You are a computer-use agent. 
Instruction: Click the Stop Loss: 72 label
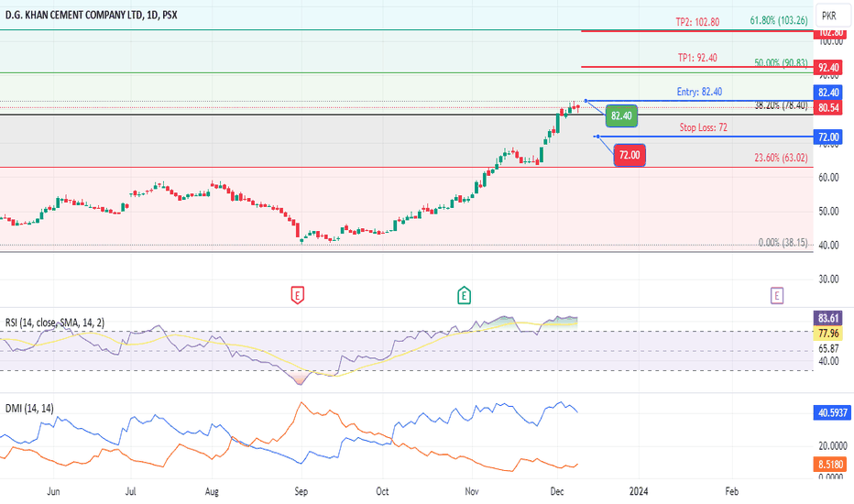click(x=703, y=127)
